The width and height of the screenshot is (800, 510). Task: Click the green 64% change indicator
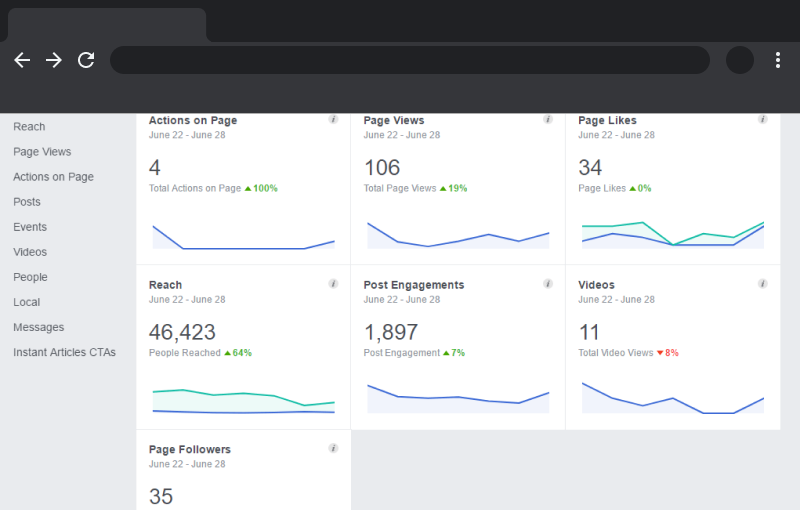(x=238, y=352)
